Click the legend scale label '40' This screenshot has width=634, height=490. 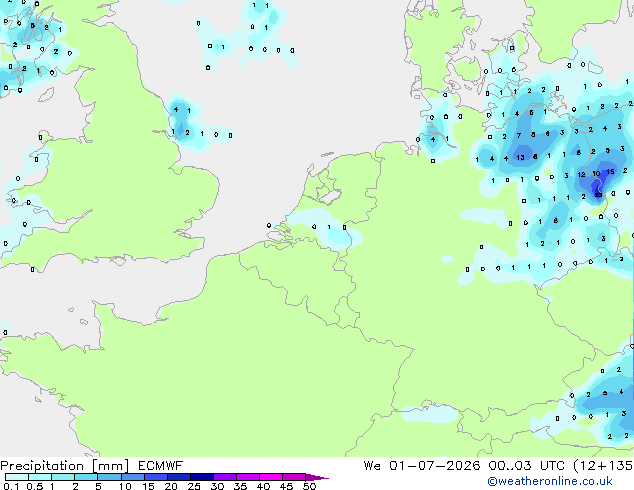click(264, 486)
